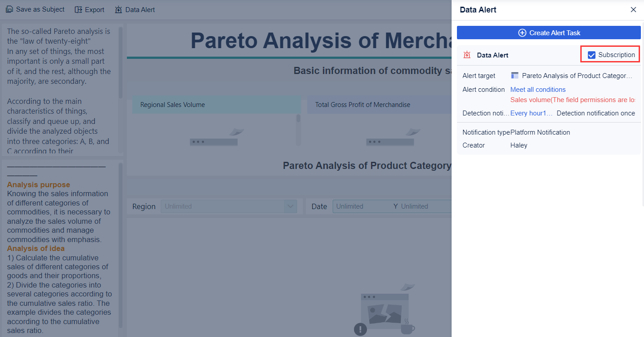Image resolution: width=644 pixels, height=337 pixels.
Task: Select Export from the top toolbar
Action: point(94,9)
